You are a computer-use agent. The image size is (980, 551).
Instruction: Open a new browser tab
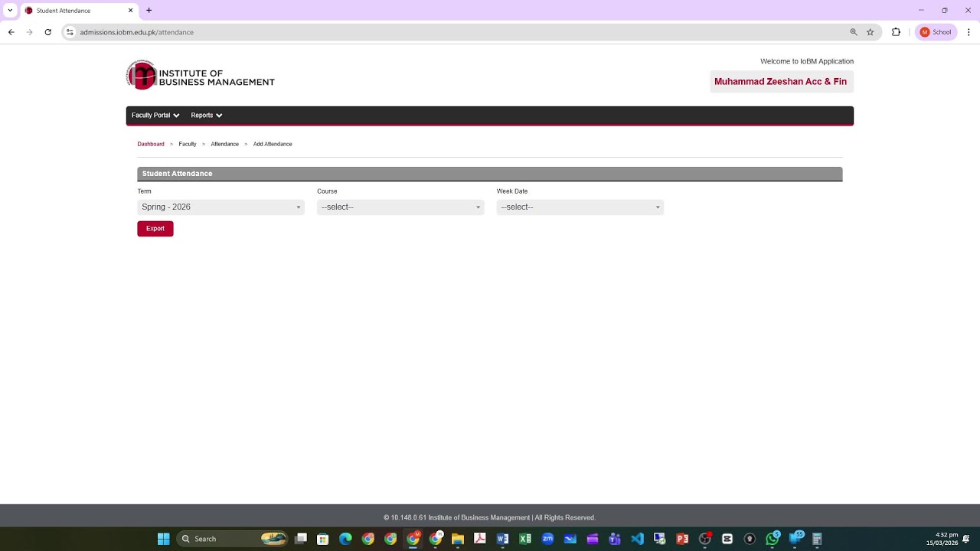coord(149,11)
